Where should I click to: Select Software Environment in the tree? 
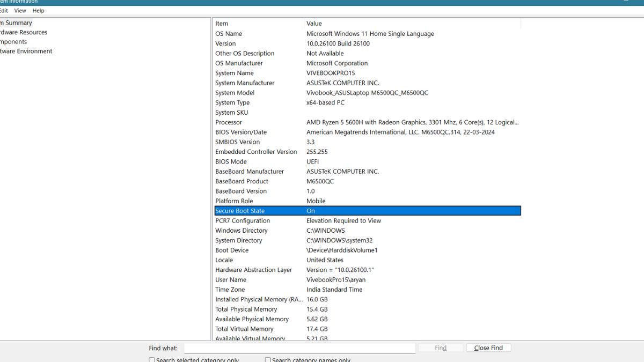26,51
